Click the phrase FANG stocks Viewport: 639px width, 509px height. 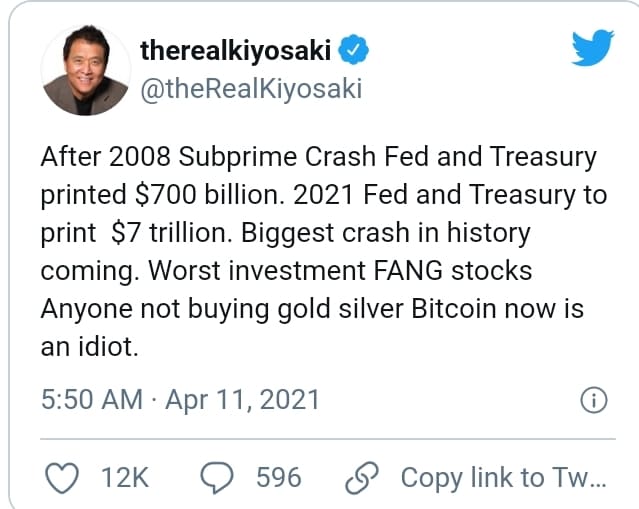click(x=453, y=271)
